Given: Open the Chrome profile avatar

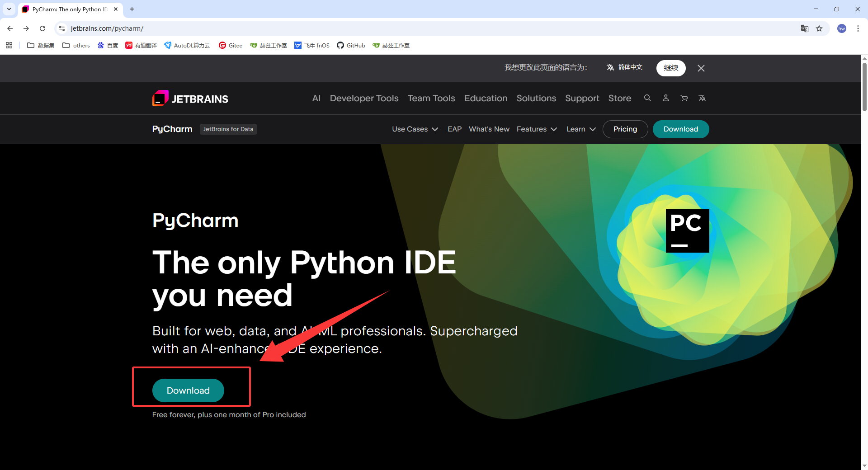Looking at the screenshot, I should (842, 28).
